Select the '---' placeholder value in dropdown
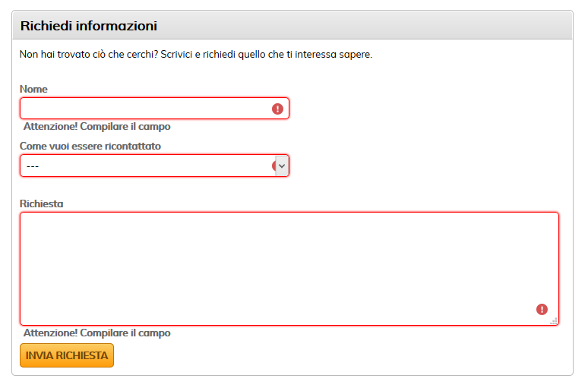Image resolution: width=588 pixels, height=388 pixels. pos(33,166)
